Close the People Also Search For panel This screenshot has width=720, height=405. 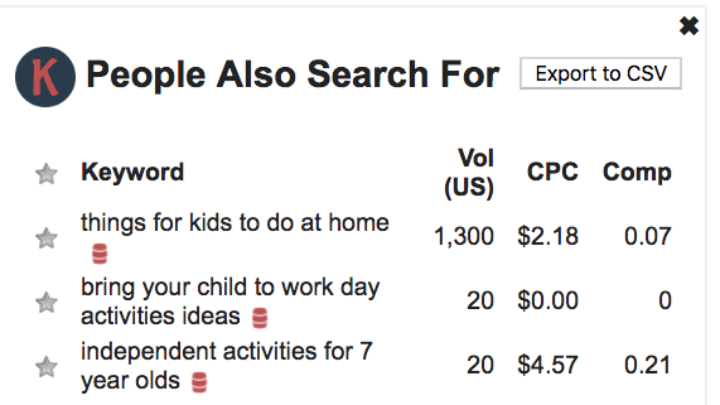pyautogui.click(x=689, y=26)
